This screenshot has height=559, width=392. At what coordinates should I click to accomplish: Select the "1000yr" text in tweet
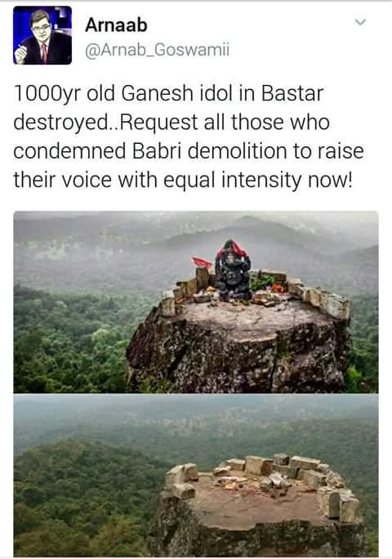click(x=47, y=94)
